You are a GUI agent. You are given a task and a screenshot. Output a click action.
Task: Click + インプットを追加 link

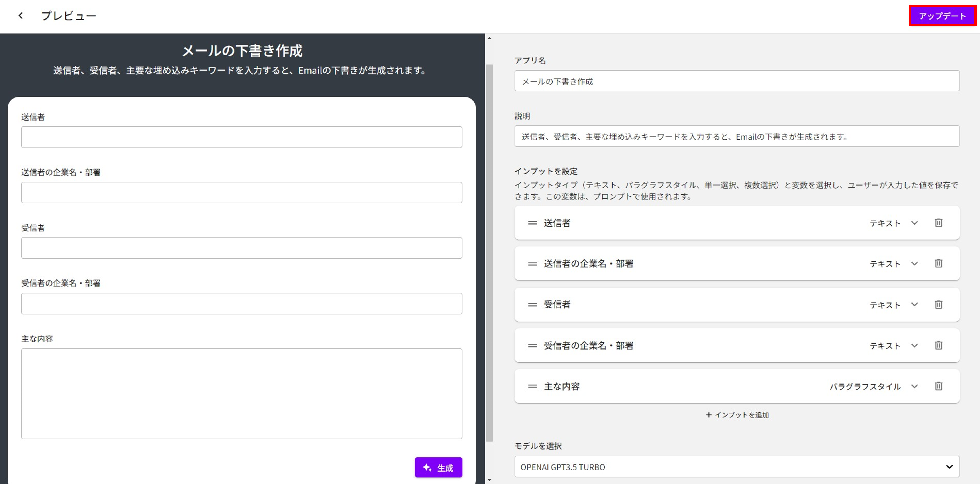tap(737, 415)
